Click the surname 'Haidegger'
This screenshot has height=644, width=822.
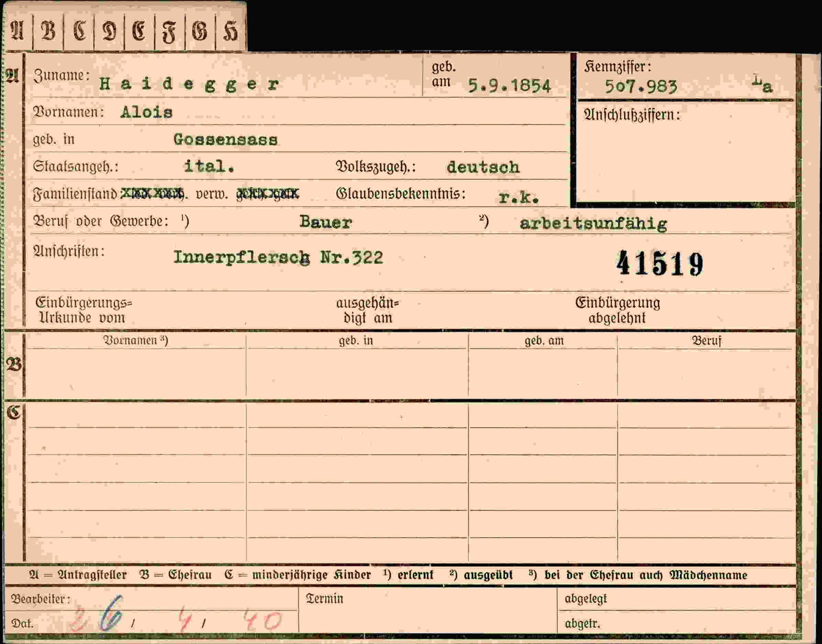[189, 85]
